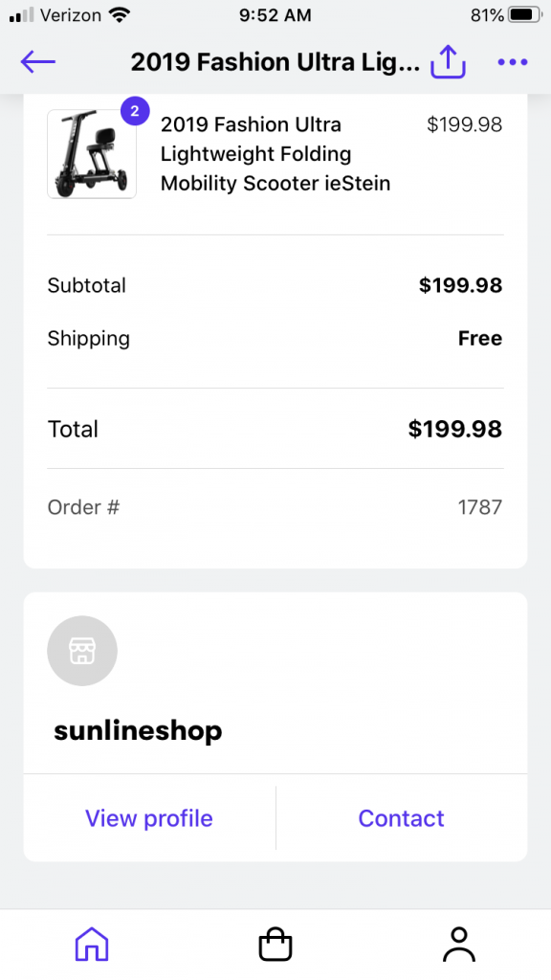Screen dimensions: 551x980
Task: Tap the Shipping Free row
Action: pos(275,338)
